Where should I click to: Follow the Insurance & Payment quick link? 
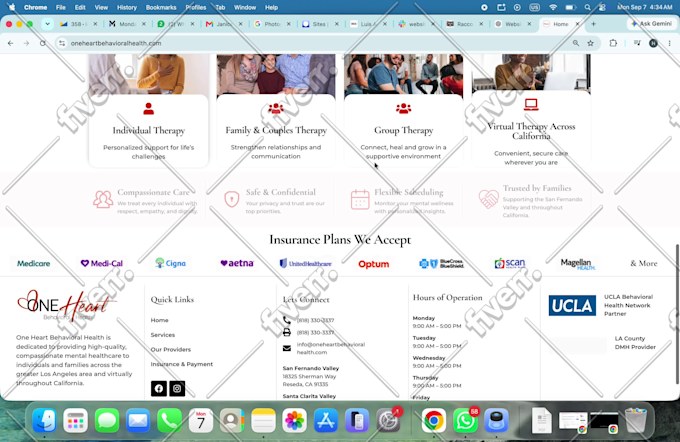coord(182,364)
